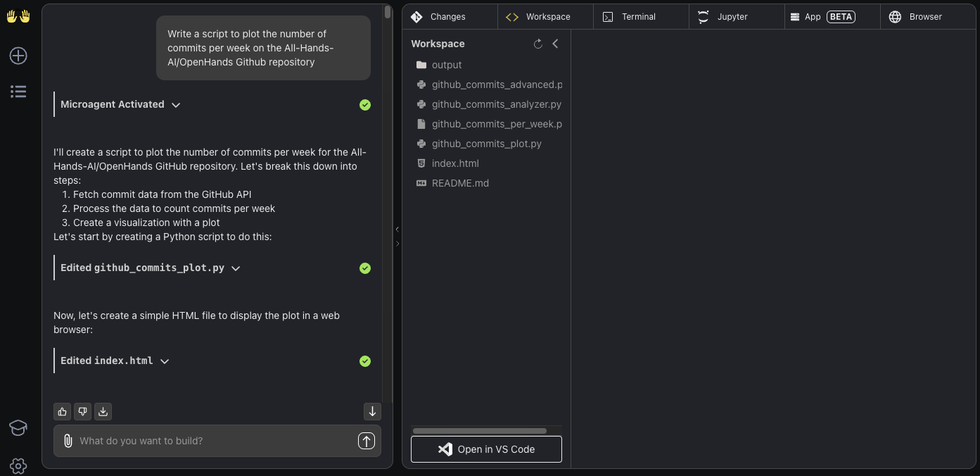Viewport: 980px width, 476px height.
Task: Click the paperclip attach file icon
Action: [68, 441]
